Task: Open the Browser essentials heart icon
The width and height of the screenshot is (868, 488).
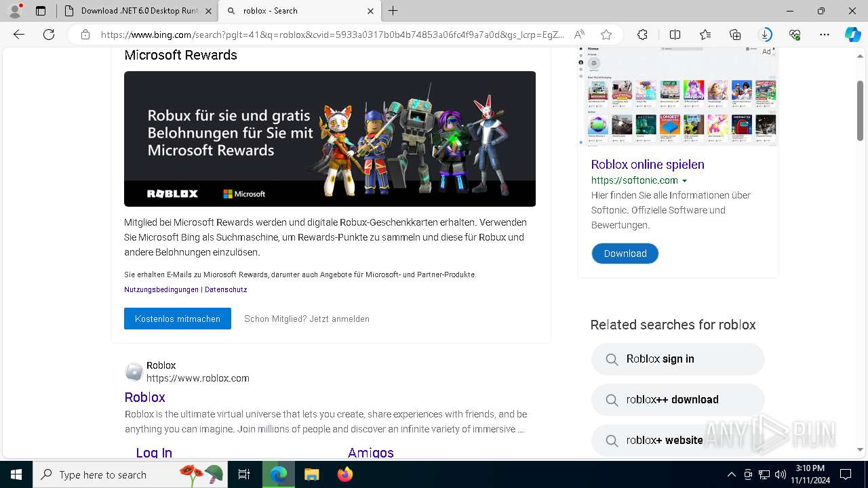Action: (x=795, y=35)
